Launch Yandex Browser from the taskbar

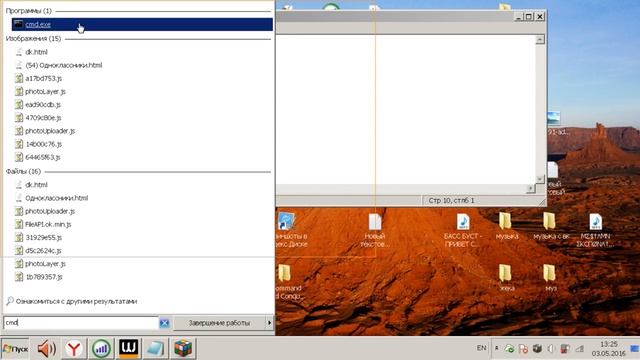(x=74, y=349)
